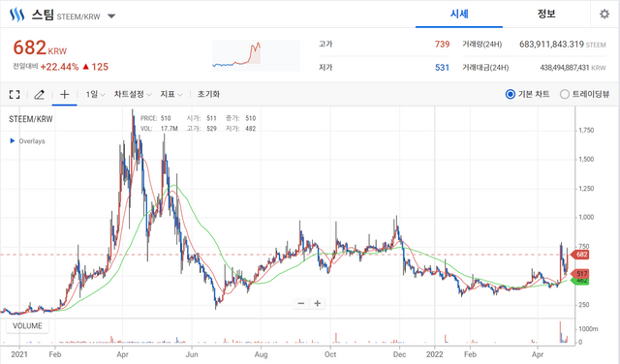The image size is (620, 364).
Task: Switch to the 시세 tab
Action: pyautogui.click(x=459, y=15)
